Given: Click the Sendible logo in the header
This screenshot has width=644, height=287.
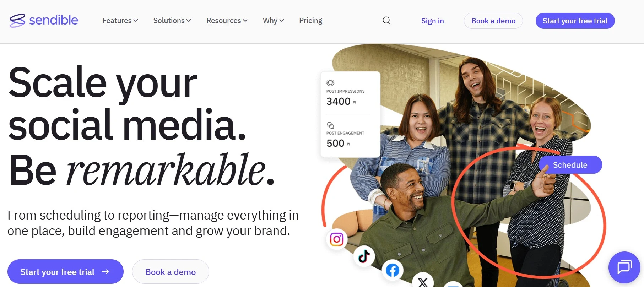Looking at the screenshot, I should tap(44, 21).
